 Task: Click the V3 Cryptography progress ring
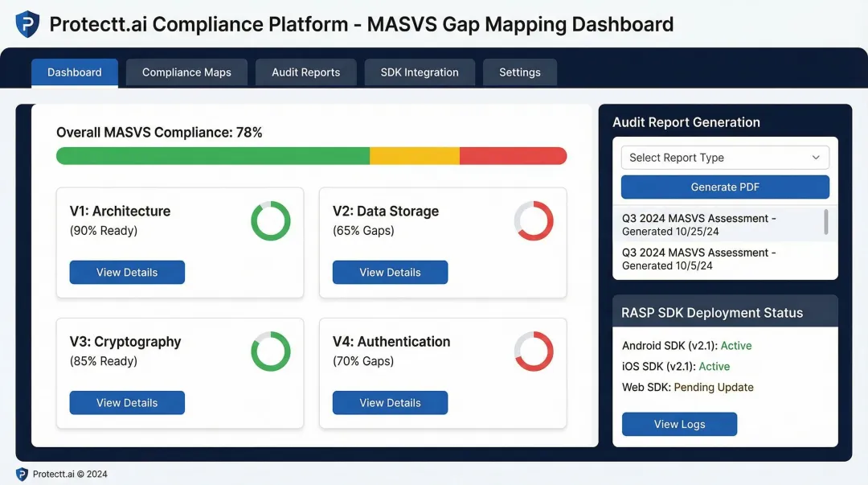(x=271, y=351)
